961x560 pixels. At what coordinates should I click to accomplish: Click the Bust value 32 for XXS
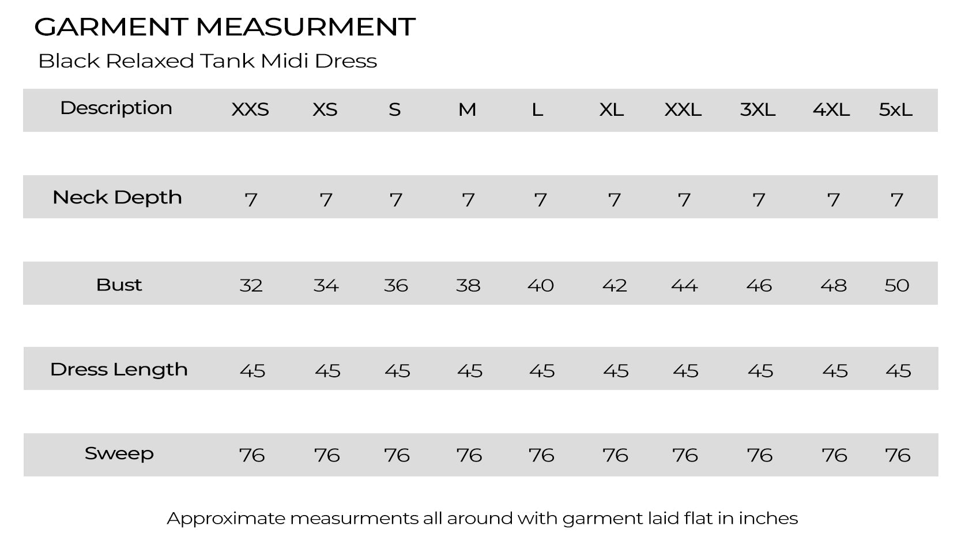pyautogui.click(x=251, y=285)
